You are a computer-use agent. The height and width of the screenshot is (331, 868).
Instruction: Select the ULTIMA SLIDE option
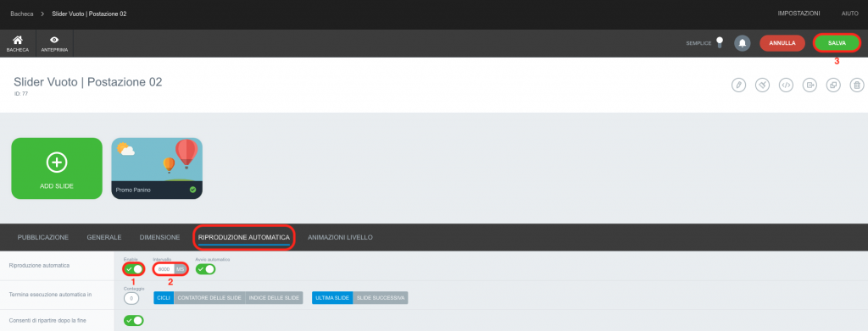(332, 298)
